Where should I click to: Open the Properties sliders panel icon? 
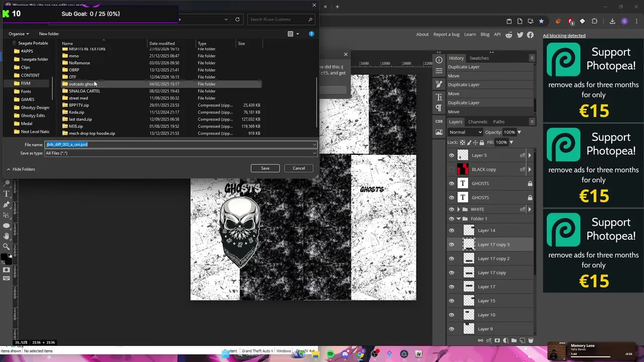[439, 71]
